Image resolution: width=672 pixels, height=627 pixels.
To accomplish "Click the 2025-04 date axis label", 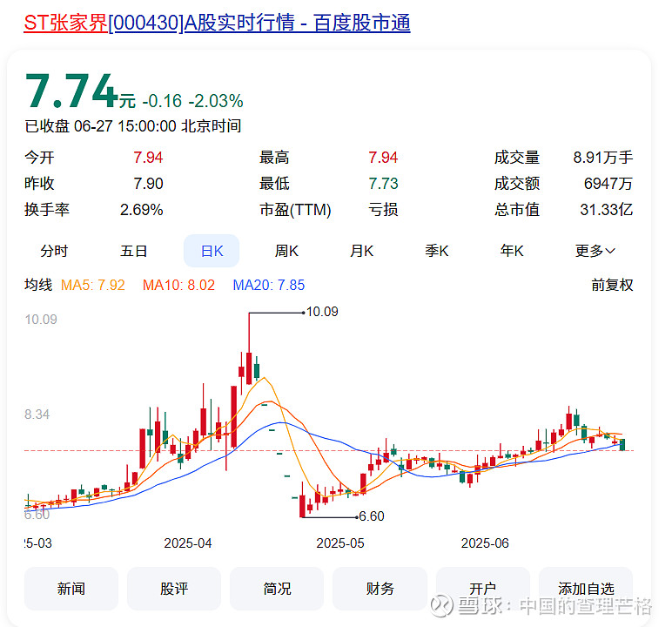I will pyautogui.click(x=188, y=543).
